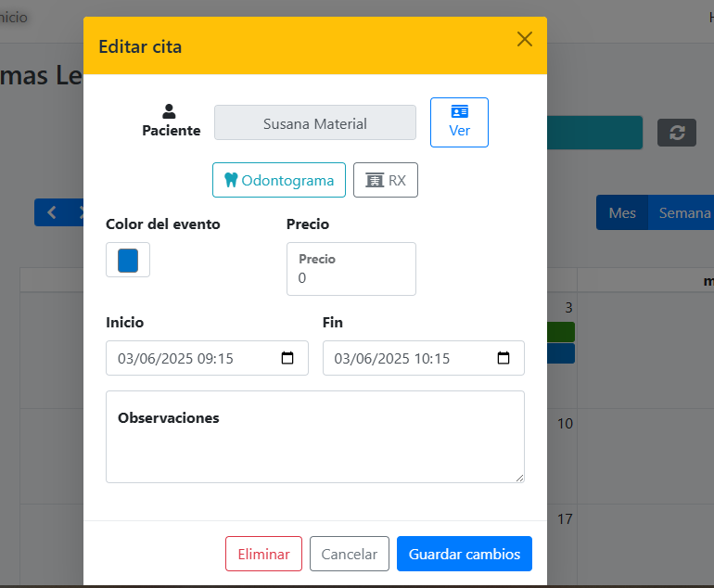This screenshot has width=714, height=588.
Task: Open the Fin date picker calendar icon
Action: tap(504, 358)
